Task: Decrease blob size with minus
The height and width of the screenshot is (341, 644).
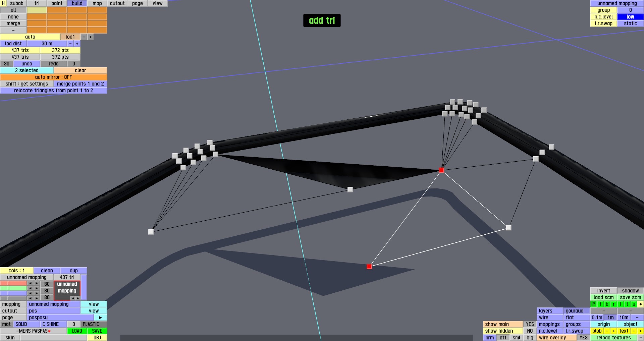Action: pos(607,331)
